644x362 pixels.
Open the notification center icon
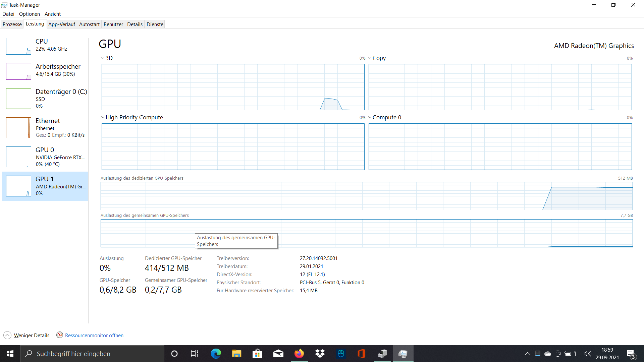click(x=631, y=354)
